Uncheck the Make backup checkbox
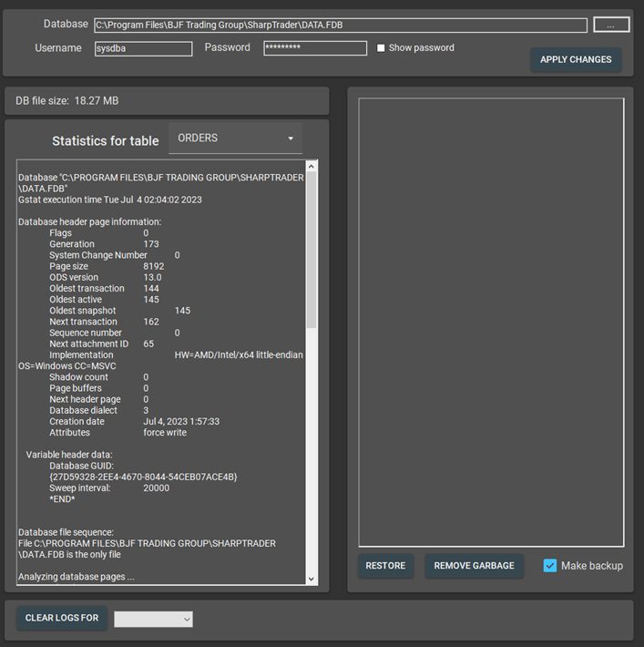This screenshot has width=644, height=647. (550, 565)
